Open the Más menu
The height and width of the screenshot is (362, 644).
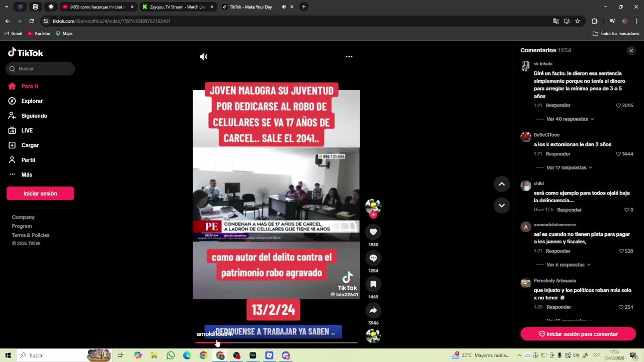(x=20, y=175)
